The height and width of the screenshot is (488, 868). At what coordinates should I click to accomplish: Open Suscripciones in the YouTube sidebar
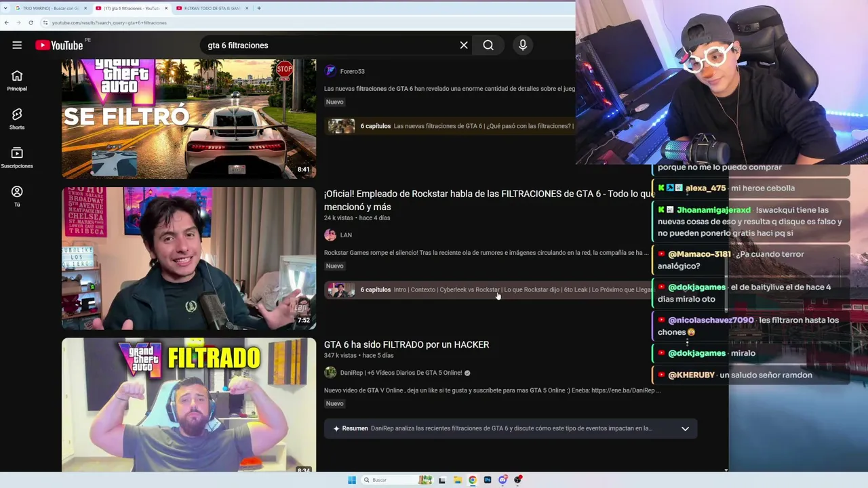tap(17, 158)
